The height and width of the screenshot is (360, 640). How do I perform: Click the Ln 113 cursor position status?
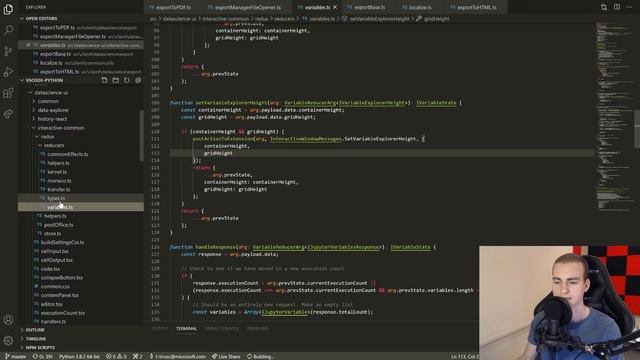464,356
